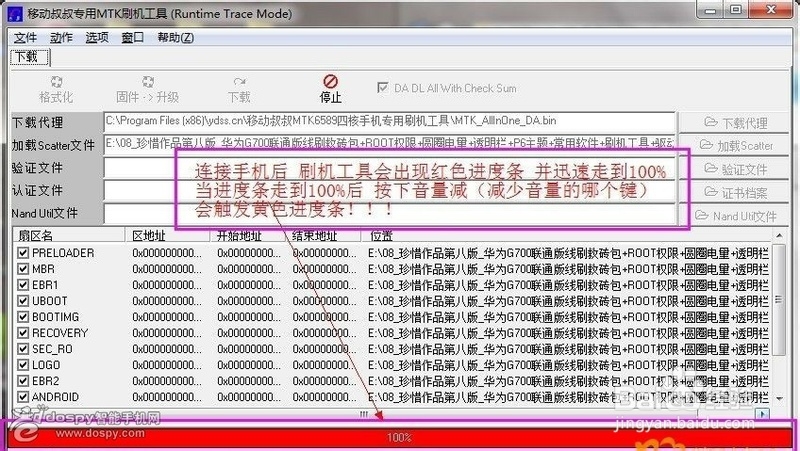The height and width of the screenshot is (451, 800).
Task: Click the 加载Scatter load button
Action: pos(735,146)
